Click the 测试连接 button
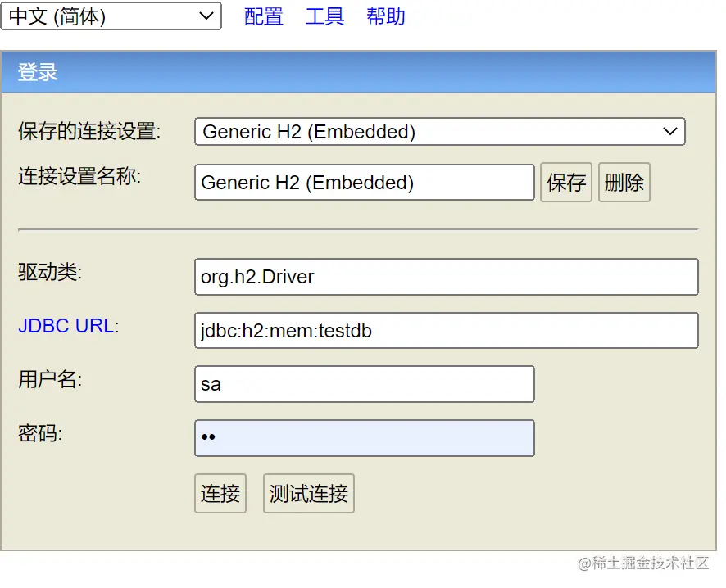The height and width of the screenshot is (588, 726). pos(309,493)
